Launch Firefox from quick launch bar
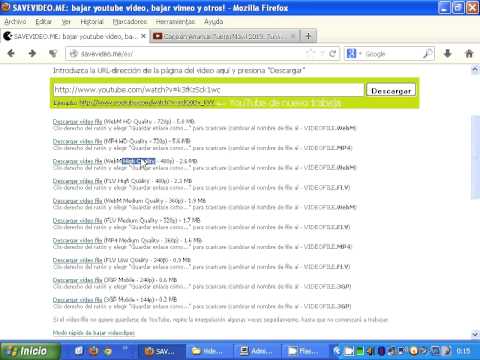 pos(93,351)
